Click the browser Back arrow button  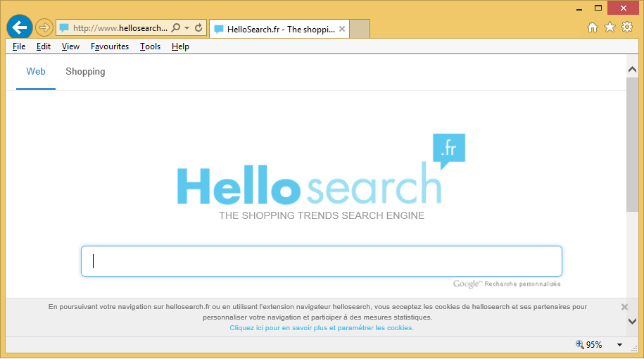point(19,27)
